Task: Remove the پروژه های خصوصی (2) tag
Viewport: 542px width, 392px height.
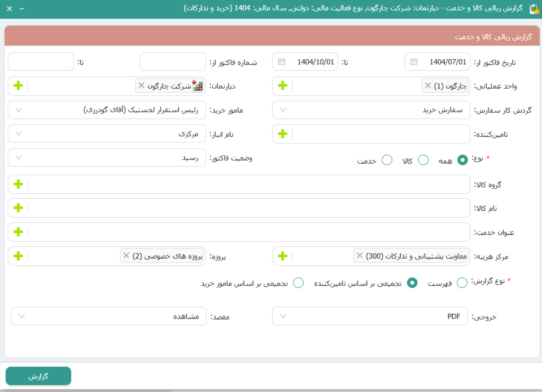Action: click(x=126, y=256)
